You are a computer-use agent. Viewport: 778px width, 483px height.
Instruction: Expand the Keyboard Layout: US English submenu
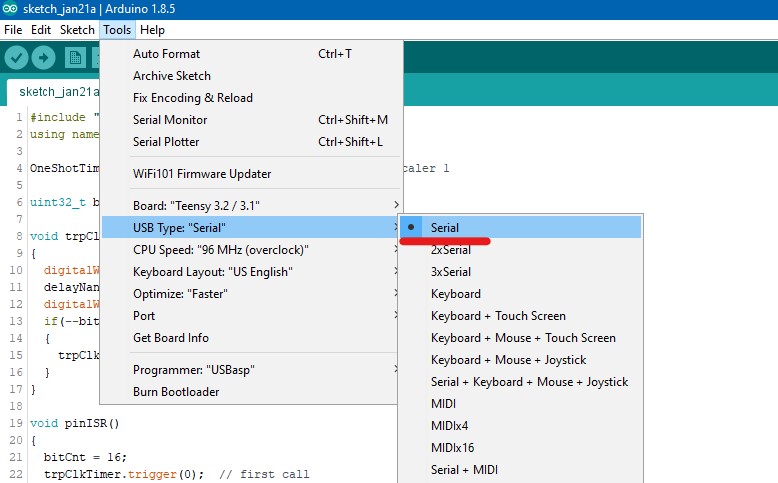pos(251,272)
